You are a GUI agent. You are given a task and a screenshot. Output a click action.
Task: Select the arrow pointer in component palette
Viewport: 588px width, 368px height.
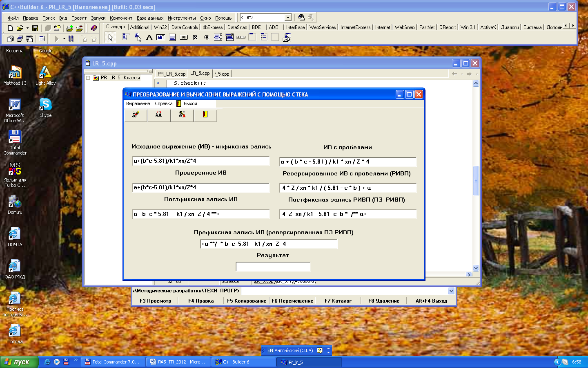110,37
